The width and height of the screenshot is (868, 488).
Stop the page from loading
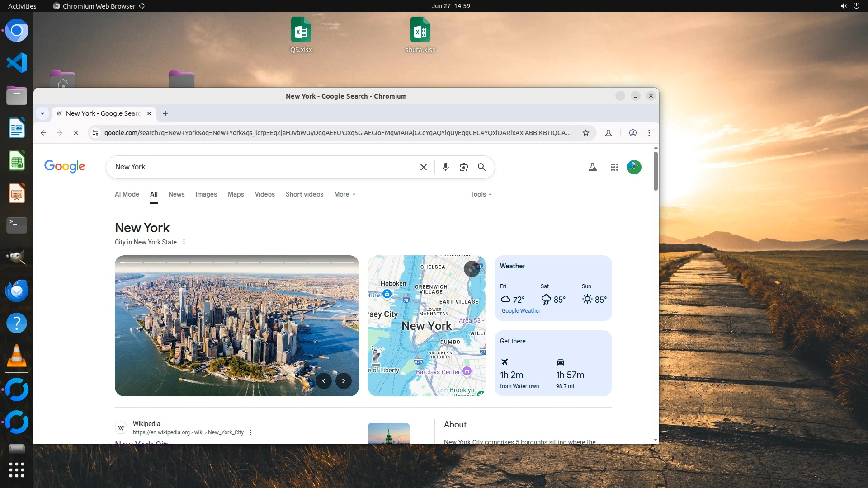click(x=76, y=133)
